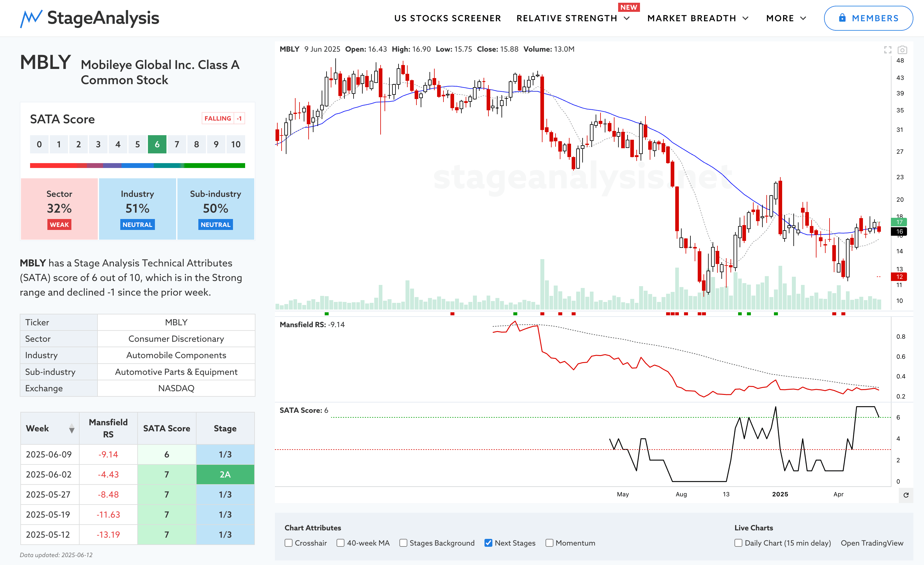Click SATA score box number 0
924x565 pixels.
click(39, 144)
